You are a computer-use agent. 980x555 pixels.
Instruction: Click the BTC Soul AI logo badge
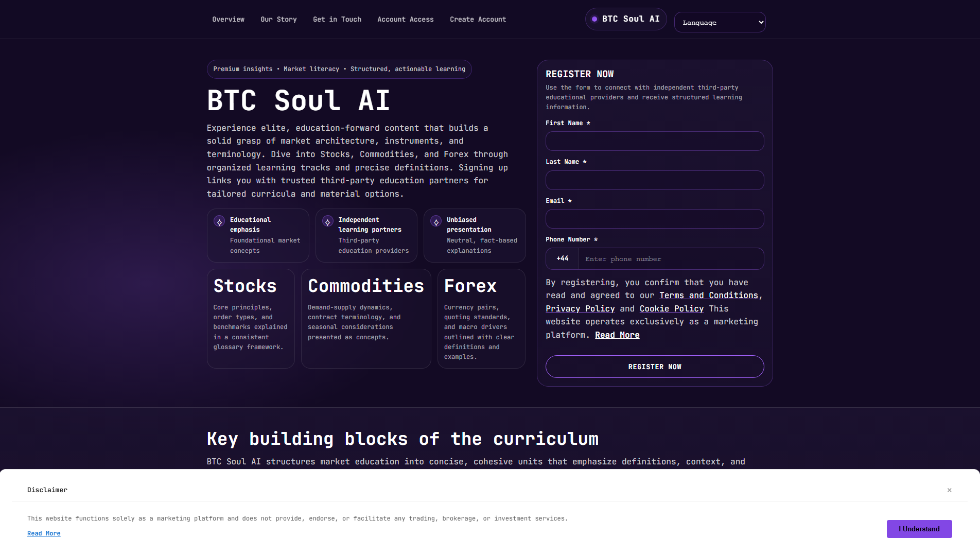tap(626, 19)
